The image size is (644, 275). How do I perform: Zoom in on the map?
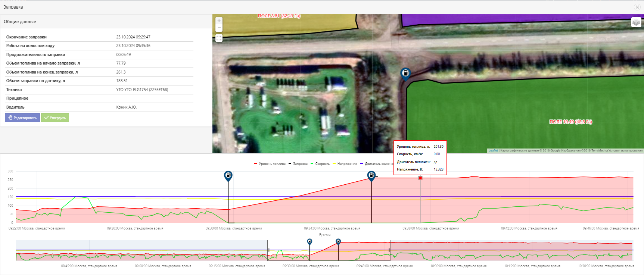(x=219, y=21)
